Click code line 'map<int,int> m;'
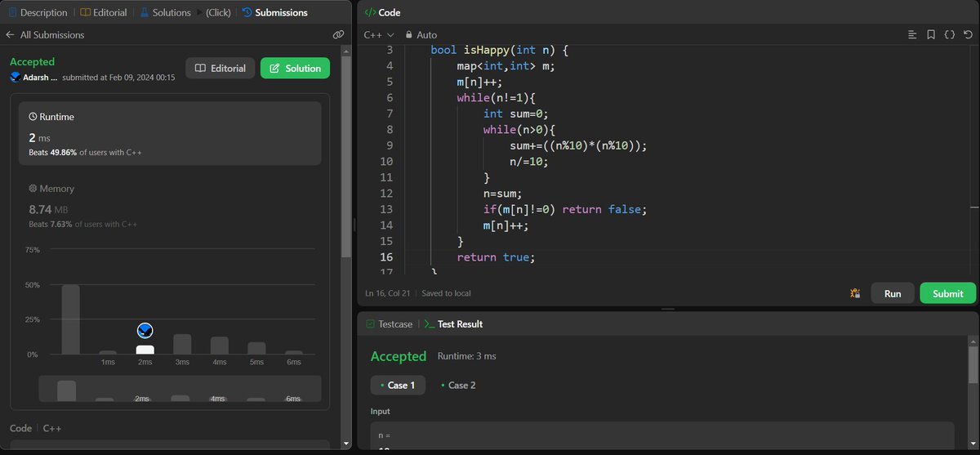This screenshot has height=455, width=980. 506,66
